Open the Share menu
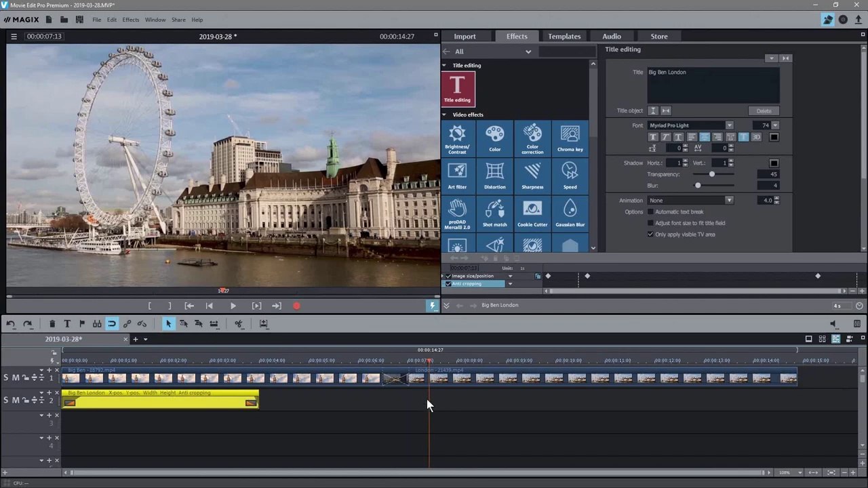The width and height of the screenshot is (868, 488). (178, 20)
